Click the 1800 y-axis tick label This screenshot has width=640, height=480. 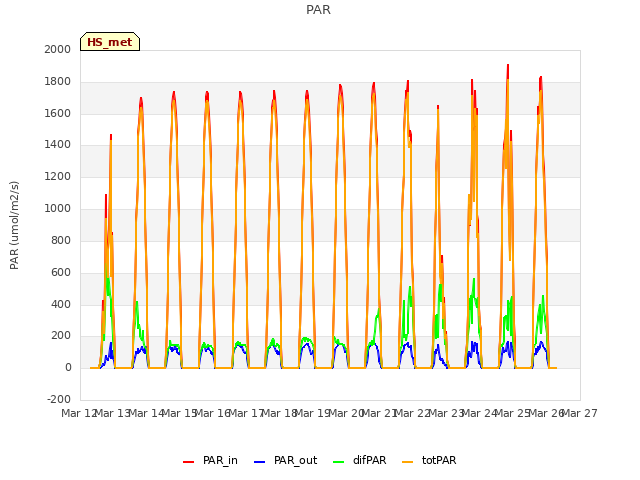click(x=58, y=82)
